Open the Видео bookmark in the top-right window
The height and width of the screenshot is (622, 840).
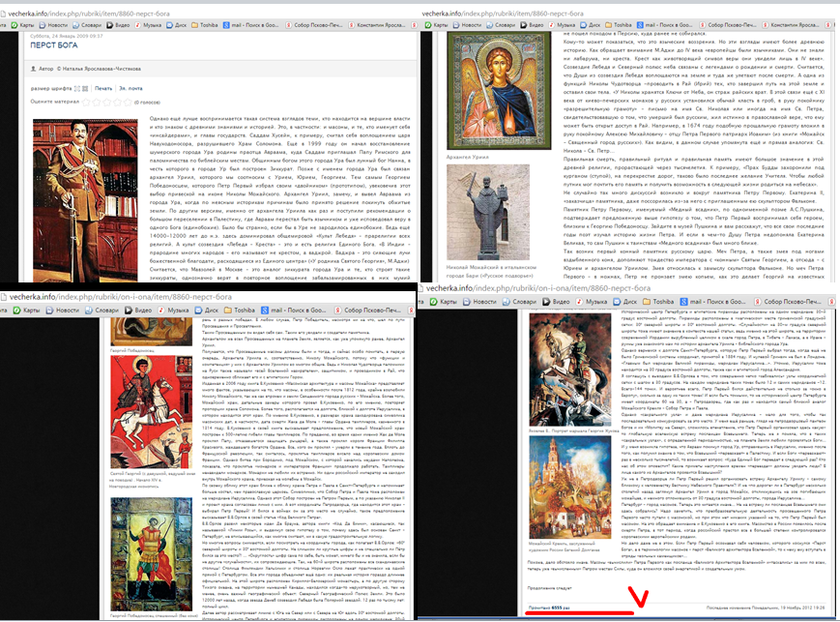(532, 25)
